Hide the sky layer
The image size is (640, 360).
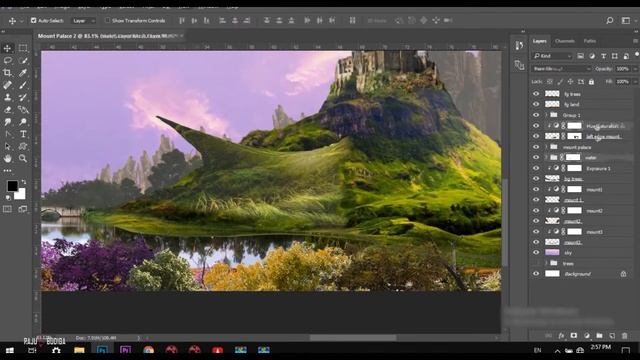point(536,253)
